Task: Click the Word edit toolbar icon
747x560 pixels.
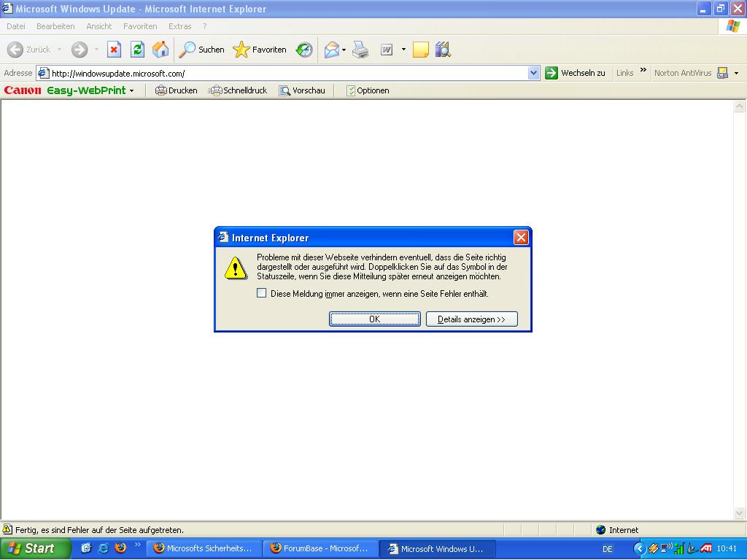Action: (387, 50)
